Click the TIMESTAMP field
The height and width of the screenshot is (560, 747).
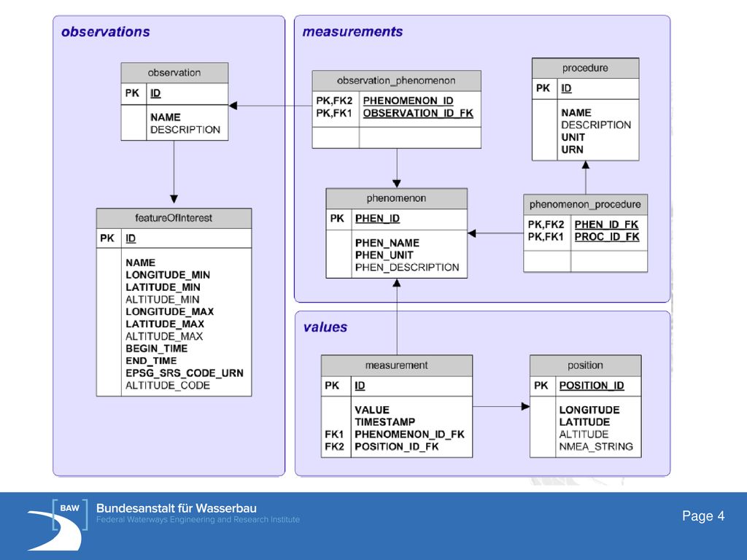tap(385, 422)
